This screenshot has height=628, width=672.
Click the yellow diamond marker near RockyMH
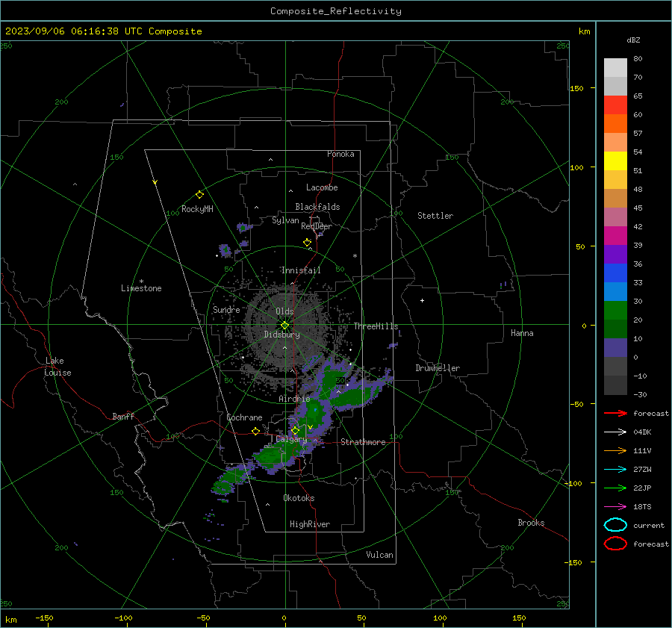[199, 195]
